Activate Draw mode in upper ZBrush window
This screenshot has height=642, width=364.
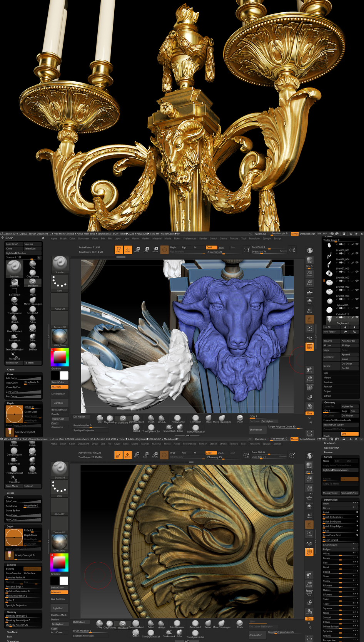pos(128,250)
